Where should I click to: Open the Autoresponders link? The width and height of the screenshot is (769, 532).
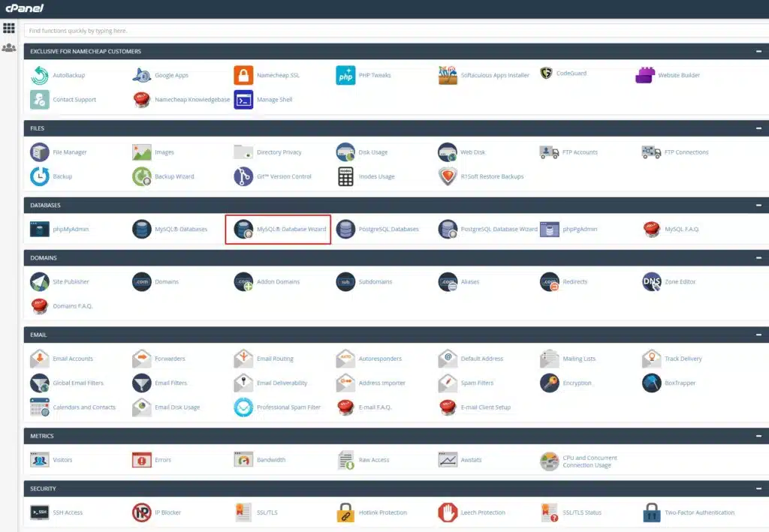coord(380,359)
